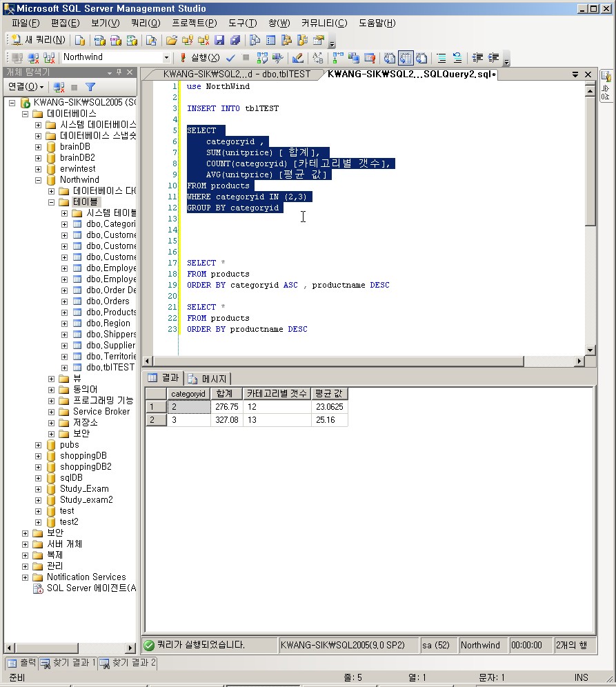Click the Parse checkmark icon

230,57
